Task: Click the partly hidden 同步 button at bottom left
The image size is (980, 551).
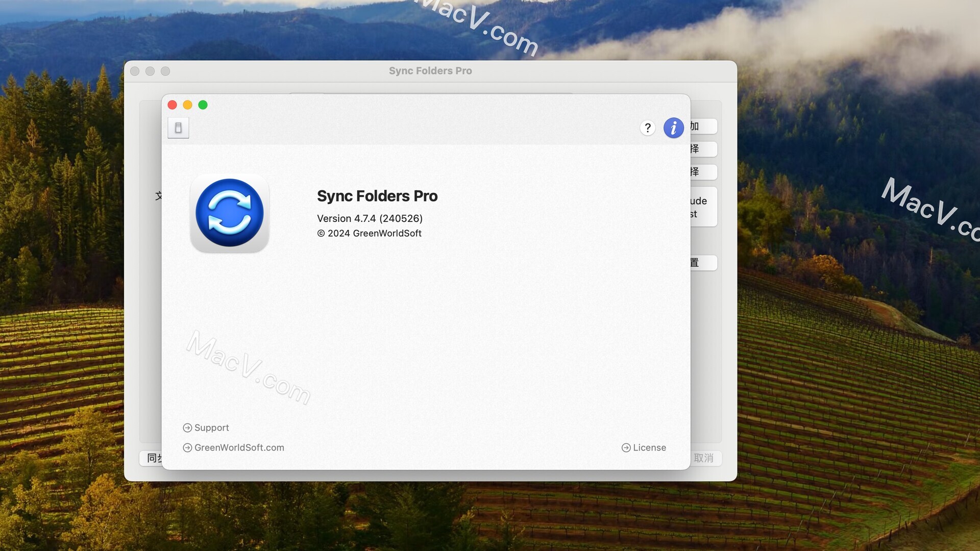Action: coord(151,458)
